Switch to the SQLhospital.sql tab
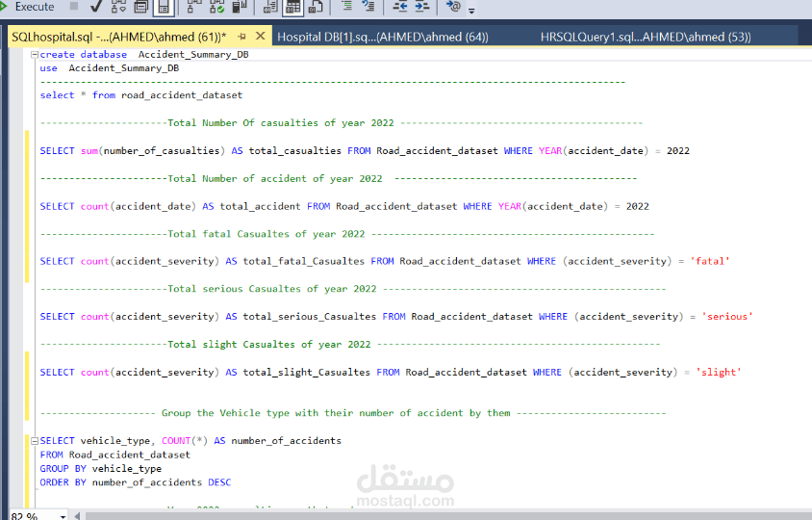The image size is (812, 520). (x=119, y=37)
